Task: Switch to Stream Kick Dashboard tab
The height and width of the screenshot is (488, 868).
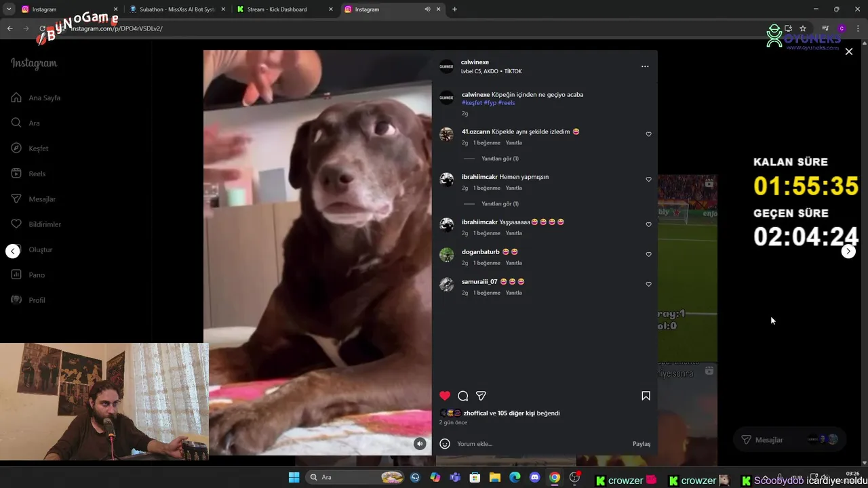Action: (285, 9)
